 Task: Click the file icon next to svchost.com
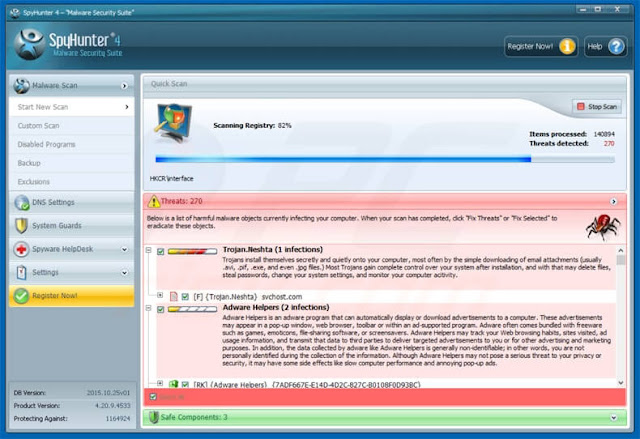point(173,296)
